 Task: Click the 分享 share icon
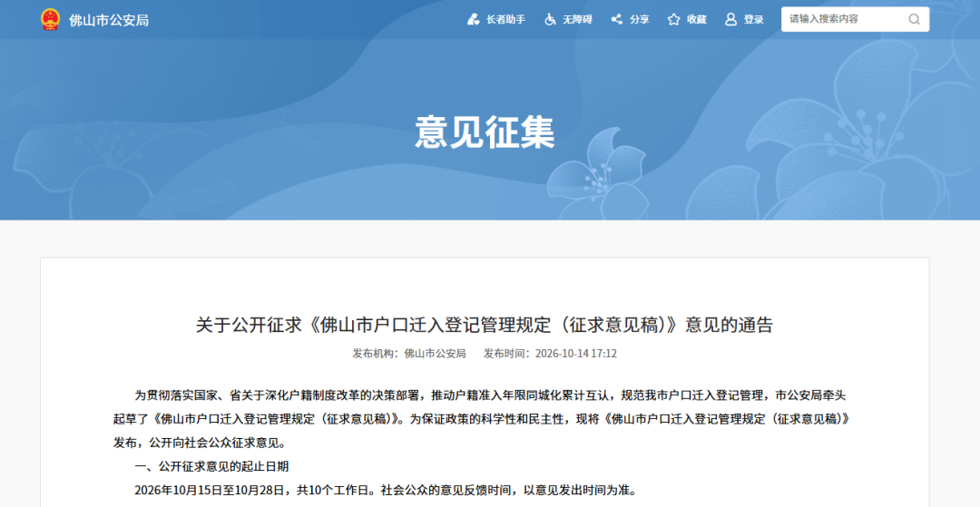coord(617,19)
